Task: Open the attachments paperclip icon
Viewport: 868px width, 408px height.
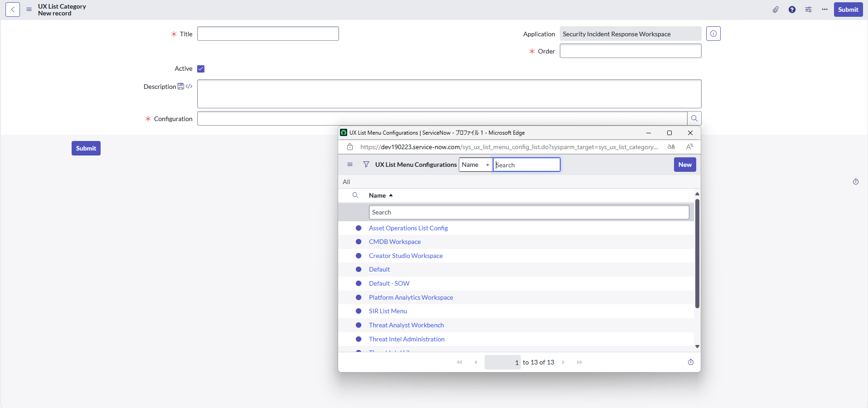Action: (x=776, y=10)
